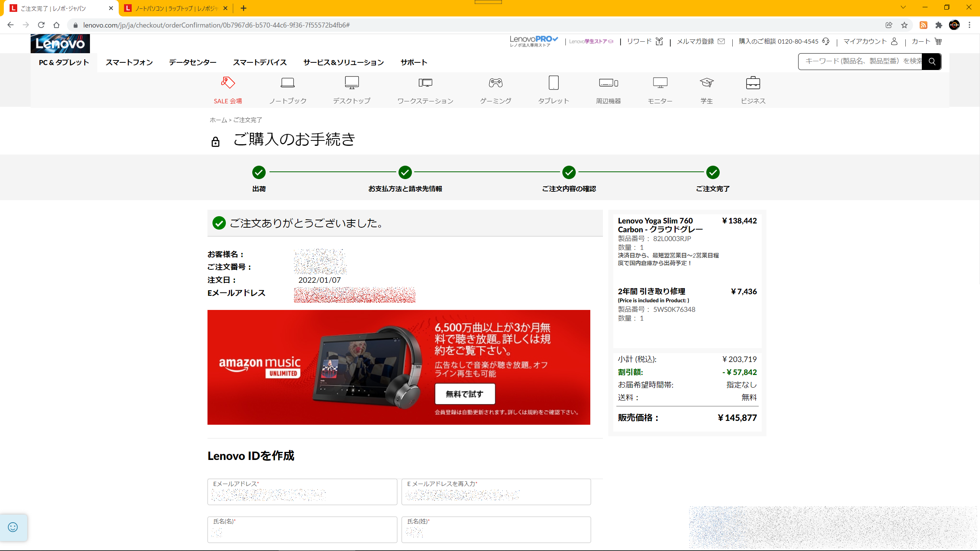Bookmark this page with star icon
The image size is (980, 551).
(x=904, y=25)
